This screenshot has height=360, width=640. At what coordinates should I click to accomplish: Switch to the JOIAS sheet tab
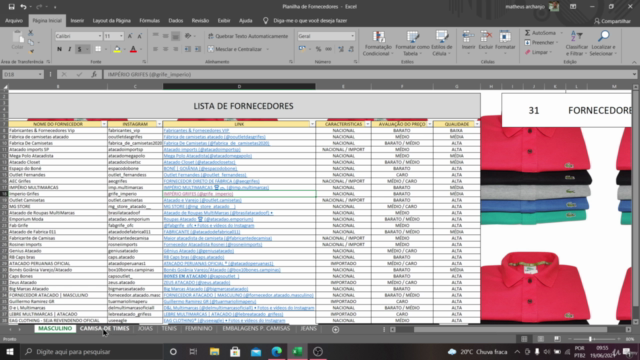click(145, 329)
